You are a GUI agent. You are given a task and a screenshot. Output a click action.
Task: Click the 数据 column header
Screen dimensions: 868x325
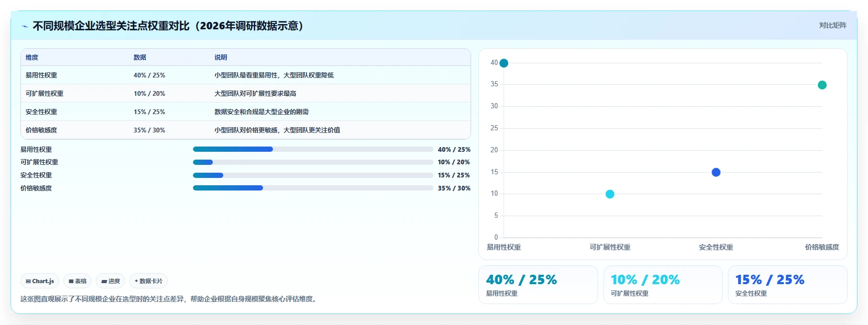140,58
